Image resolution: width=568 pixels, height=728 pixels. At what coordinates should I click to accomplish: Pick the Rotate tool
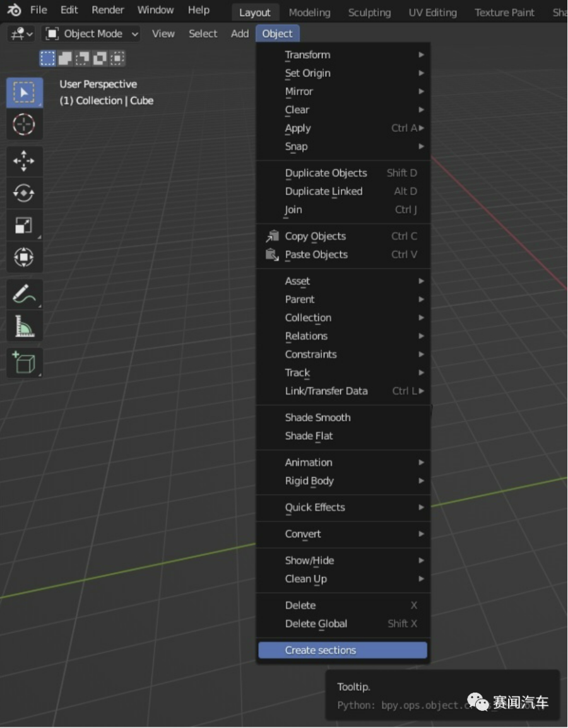[24, 193]
